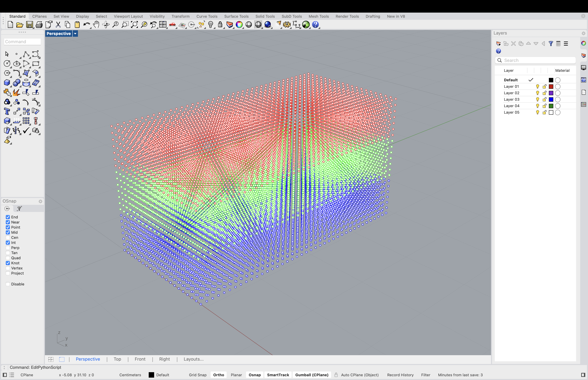Open the Layers panel hamburger menu
Viewport: 588px width, 380px height.
[566, 44]
